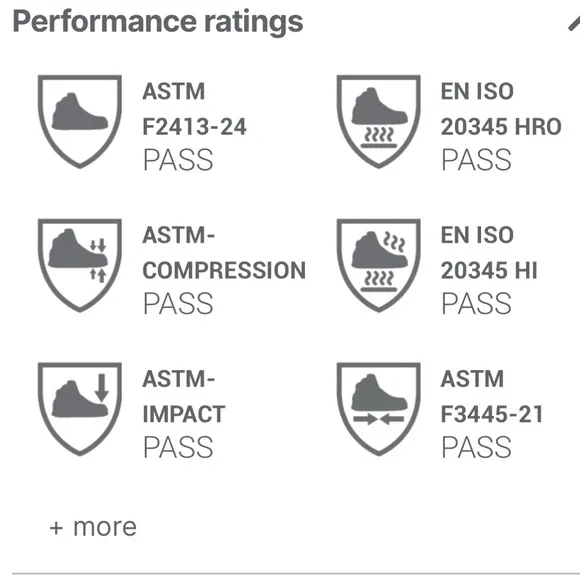
Task: Expand the ratings list with + more
Action: [93, 527]
